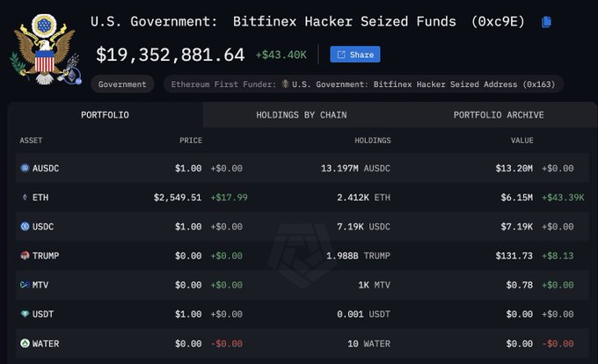The height and width of the screenshot is (364, 598).
Task: Open the ETH asset name
Action: pos(40,198)
